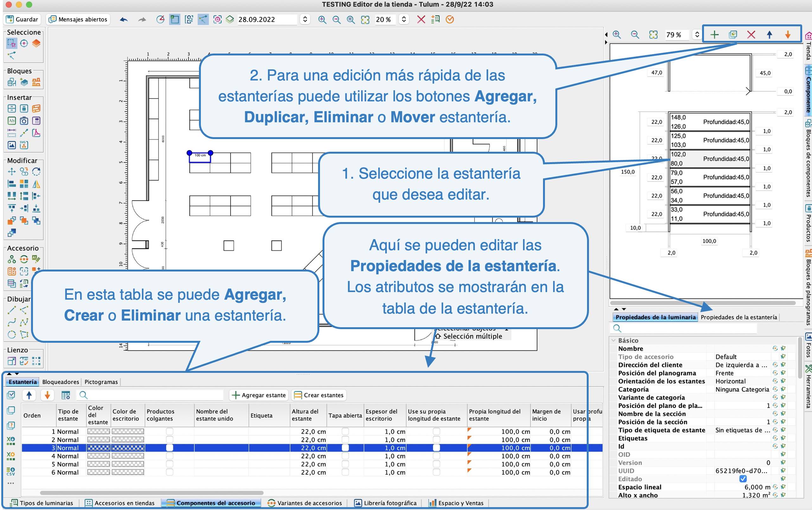
Task: Open Tipos de luminarias bottom tab
Action: [42, 503]
